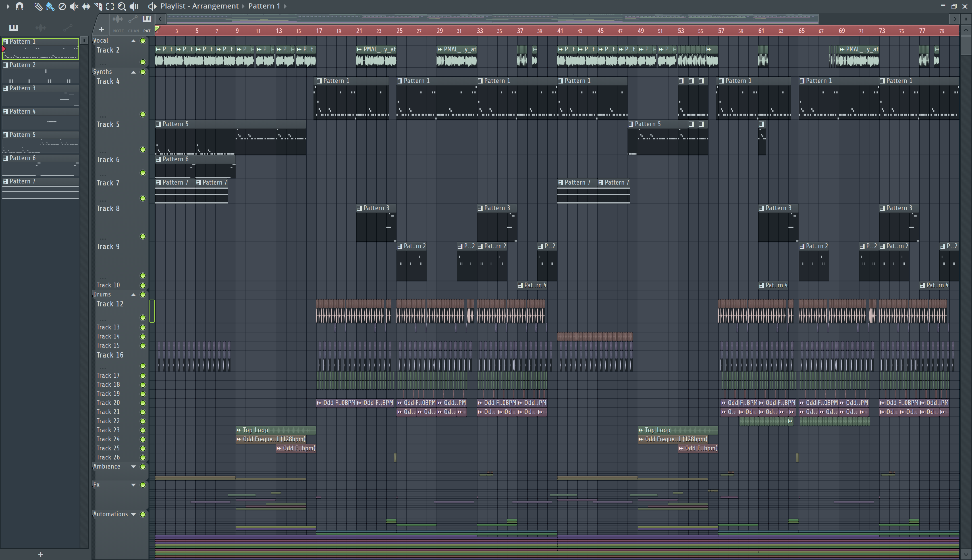Screen dimensions: 972x560
Task: Click the Pattern 1 clip icon on Track 4
Action: (319, 81)
